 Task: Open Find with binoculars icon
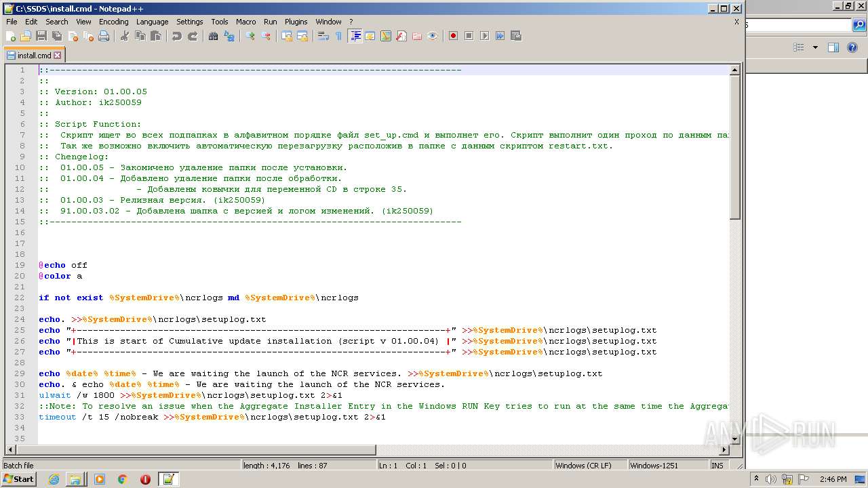point(214,36)
